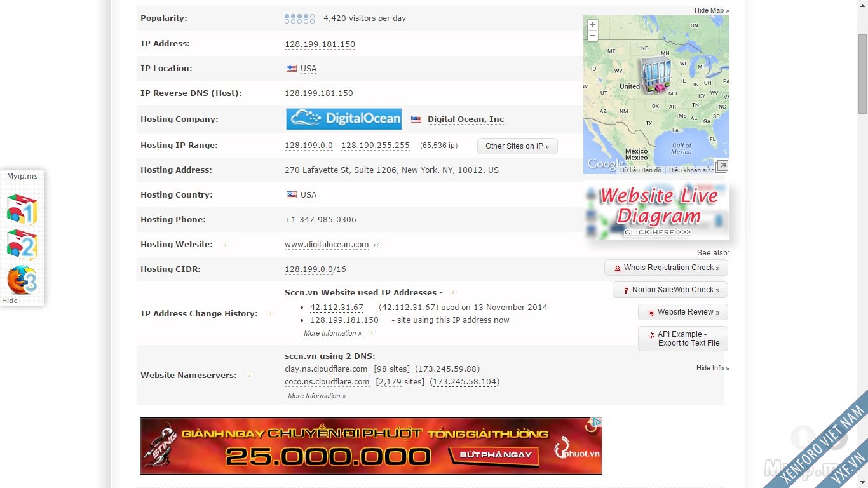
Task: Zoom in on the map
Action: pos(593,25)
